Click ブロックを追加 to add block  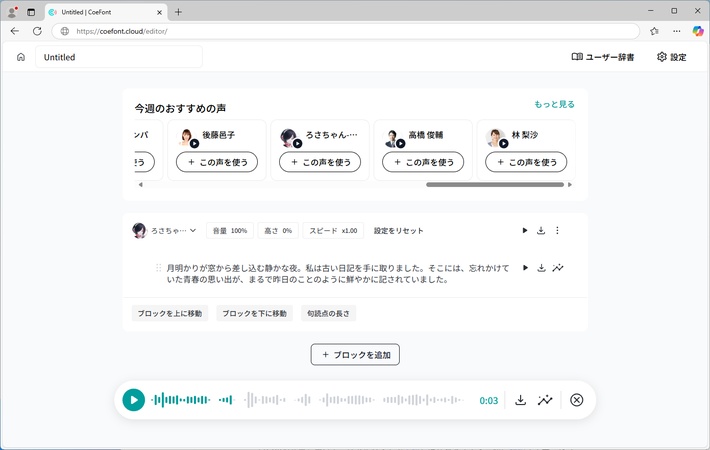pos(355,354)
